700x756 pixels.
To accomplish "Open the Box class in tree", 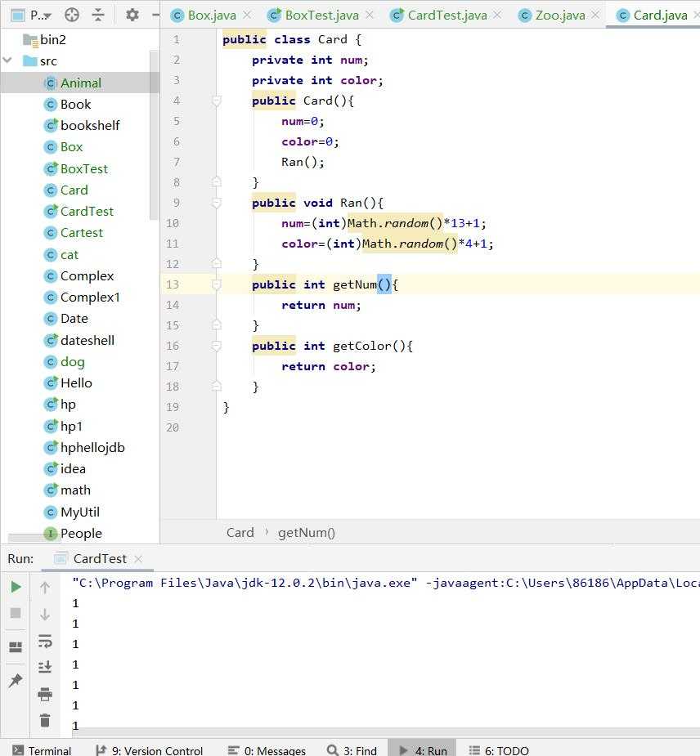I will pos(63,146).
